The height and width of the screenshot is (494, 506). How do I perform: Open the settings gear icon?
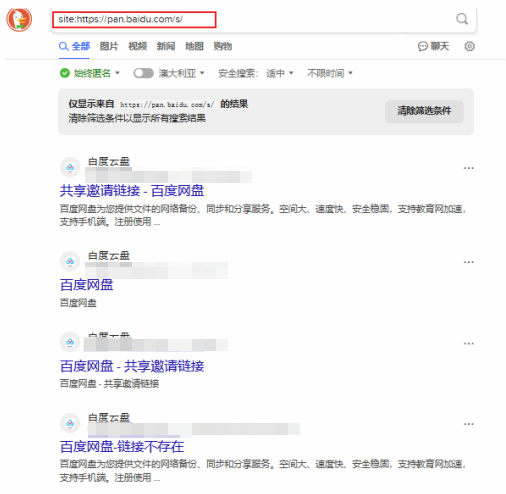pos(469,46)
